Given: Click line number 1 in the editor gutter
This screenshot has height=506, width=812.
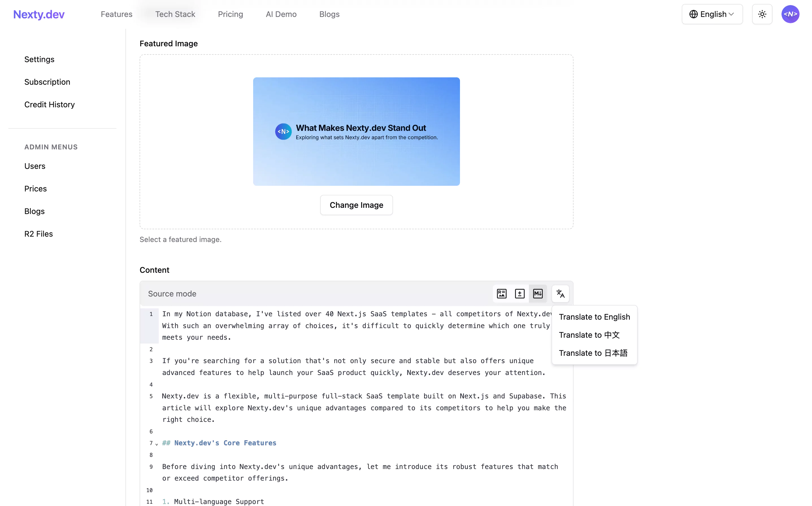Looking at the screenshot, I should (151, 314).
